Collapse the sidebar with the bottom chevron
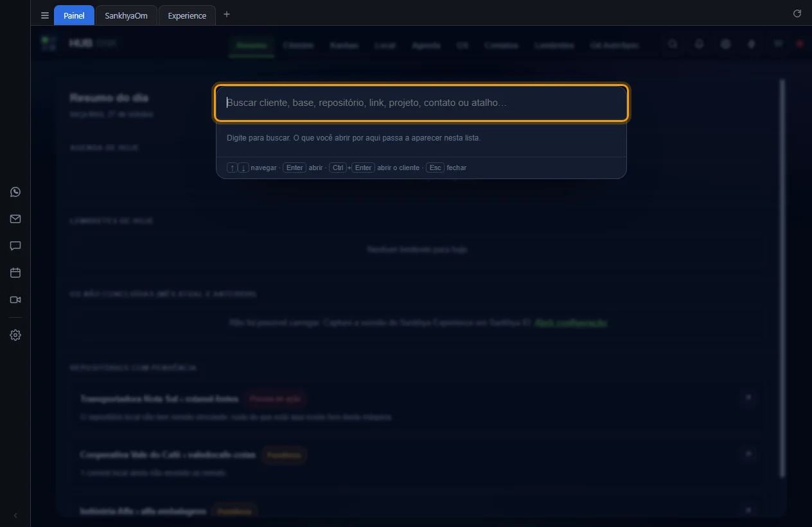This screenshot has width=812, height=527. pos(15,515)
